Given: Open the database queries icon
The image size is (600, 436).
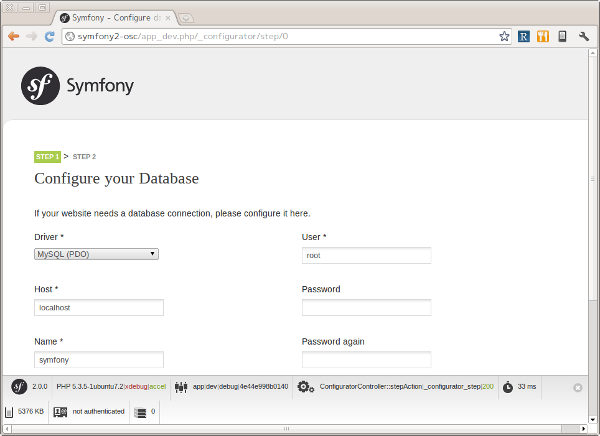Looking at the screenshot, I should coord(140,412).
